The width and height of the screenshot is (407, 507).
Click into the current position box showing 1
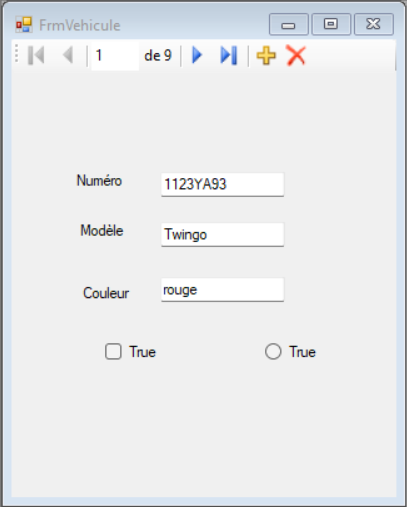pos(115,56)
